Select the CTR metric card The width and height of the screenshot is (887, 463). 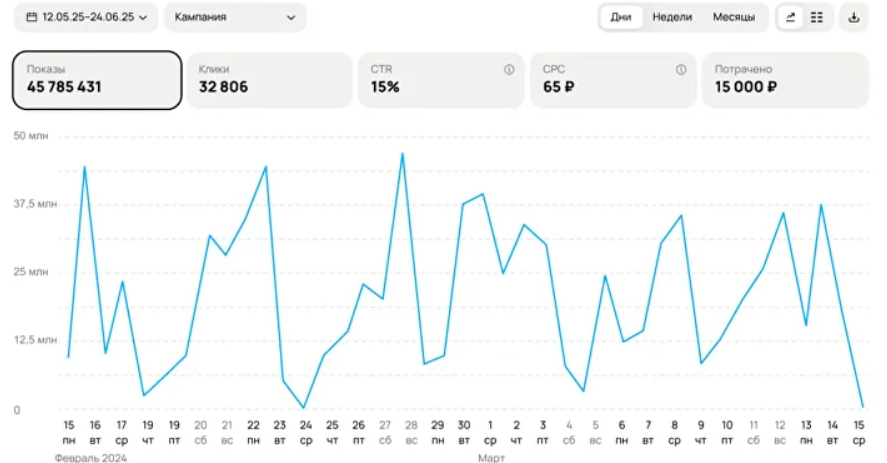pos(441,79)
